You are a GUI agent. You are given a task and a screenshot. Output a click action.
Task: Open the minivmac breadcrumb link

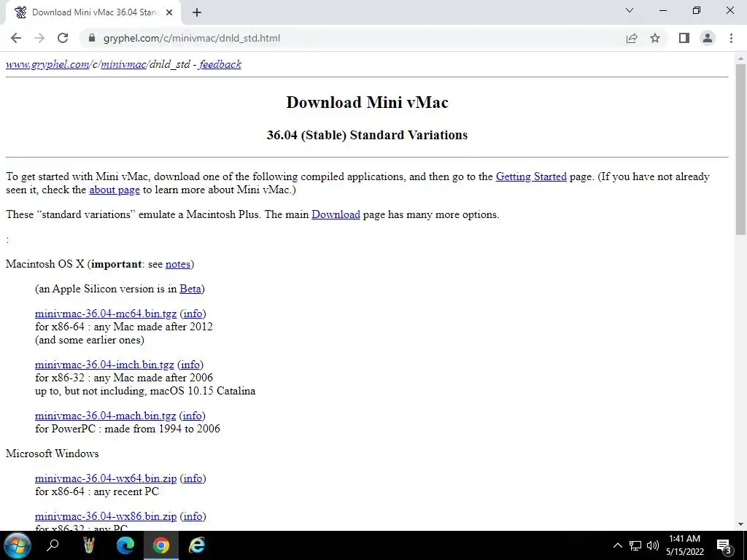(123, 64)
